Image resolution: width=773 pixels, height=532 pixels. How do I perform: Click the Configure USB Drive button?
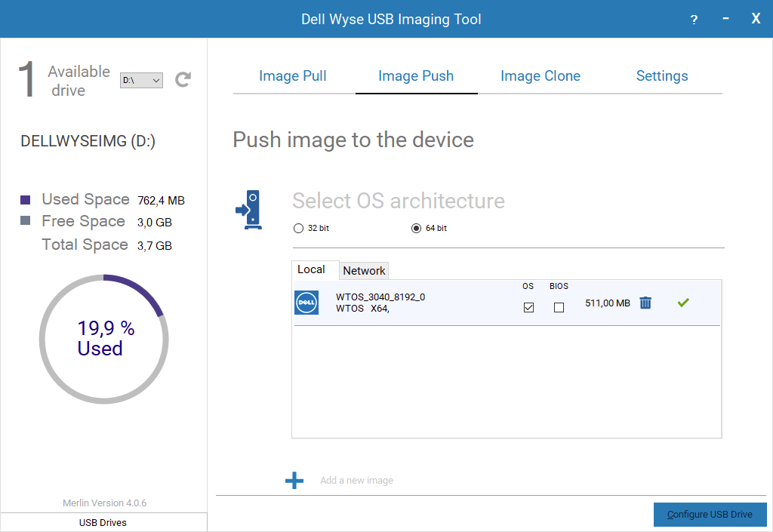[x=710, y=515]
